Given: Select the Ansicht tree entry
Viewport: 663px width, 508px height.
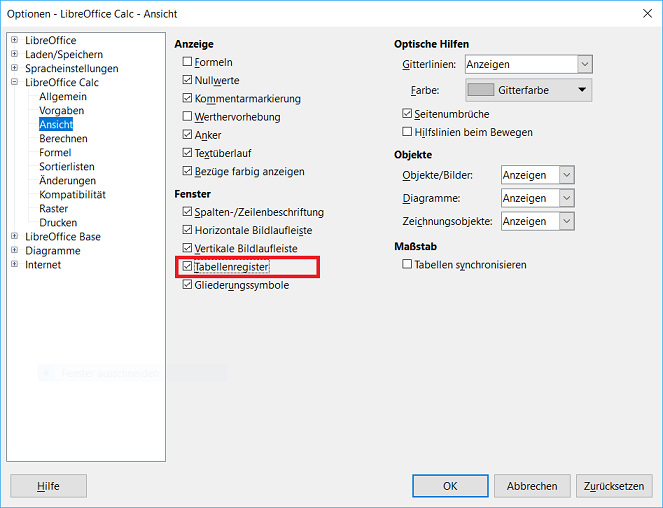Looking at the screenshot, I should (x=56, y=124).
